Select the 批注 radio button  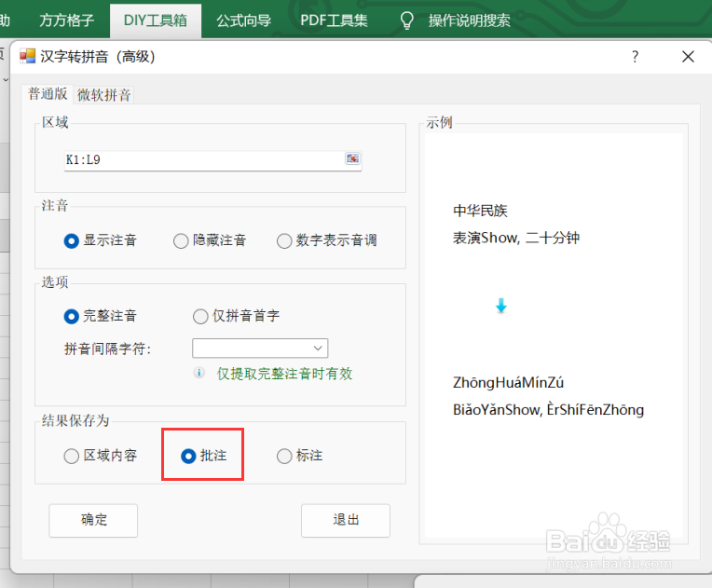click(203, 456)
